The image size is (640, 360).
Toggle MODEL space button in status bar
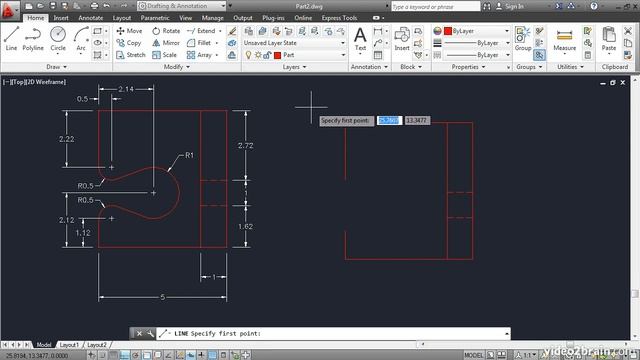pyautogui.click(x=473, y=355)
